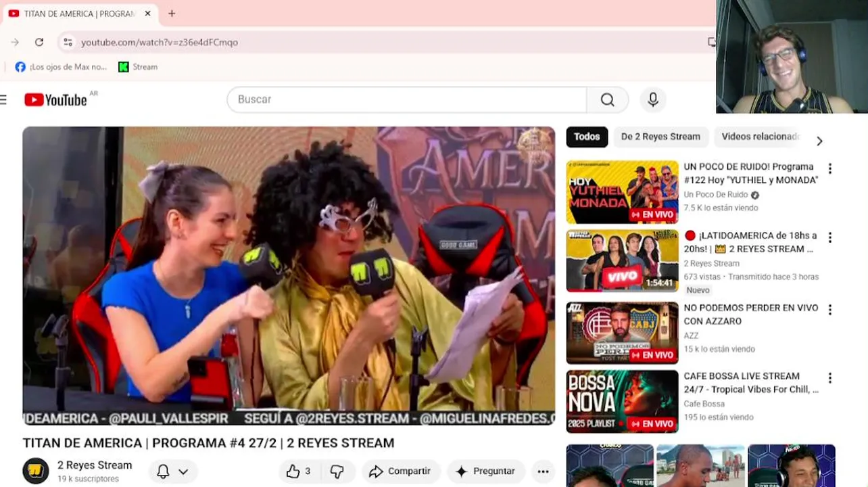Click the main video player
Image resolution: width=868 pixels, height=487 pixels.
point(289,275)
